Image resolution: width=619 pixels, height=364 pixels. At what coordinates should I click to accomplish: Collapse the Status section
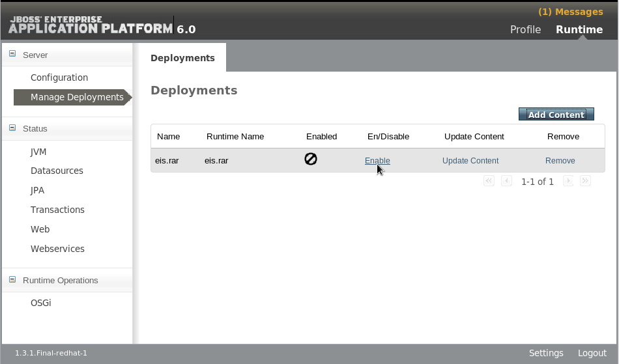[x=12, y=128]
